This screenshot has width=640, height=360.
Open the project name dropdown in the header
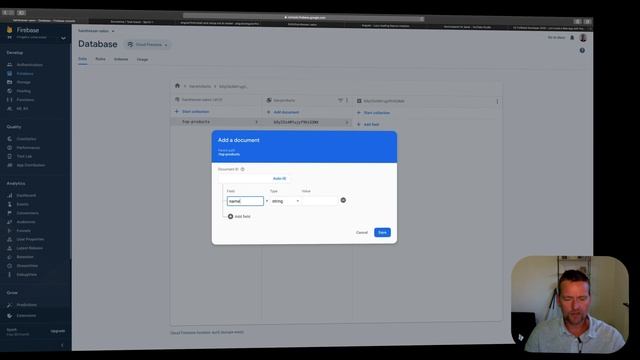coord(96,31)
